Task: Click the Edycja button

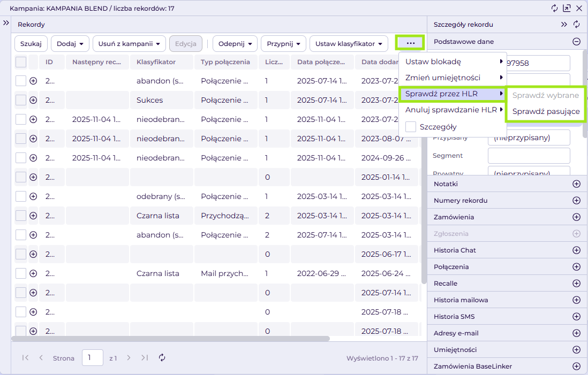Action: [x=186, y=44]
